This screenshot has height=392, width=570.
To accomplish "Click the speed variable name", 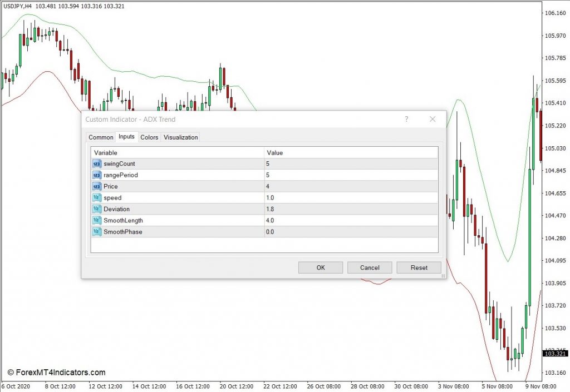I will [x=112, y=198].
